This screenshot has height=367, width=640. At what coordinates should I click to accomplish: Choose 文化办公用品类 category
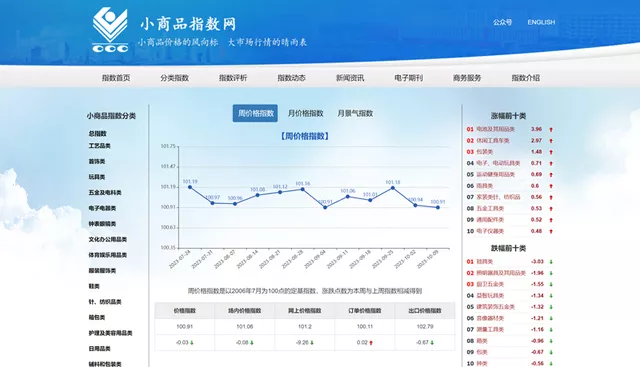coord(108,239)
